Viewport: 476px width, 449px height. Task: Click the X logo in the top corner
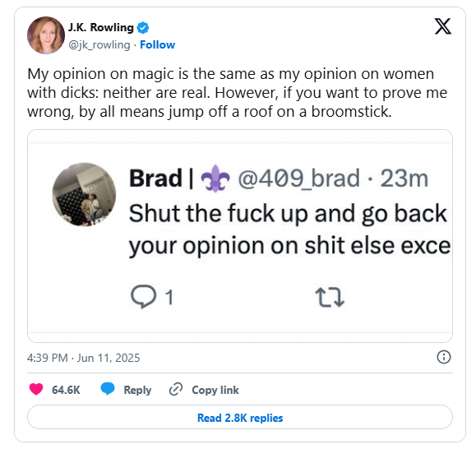[443, 26]
